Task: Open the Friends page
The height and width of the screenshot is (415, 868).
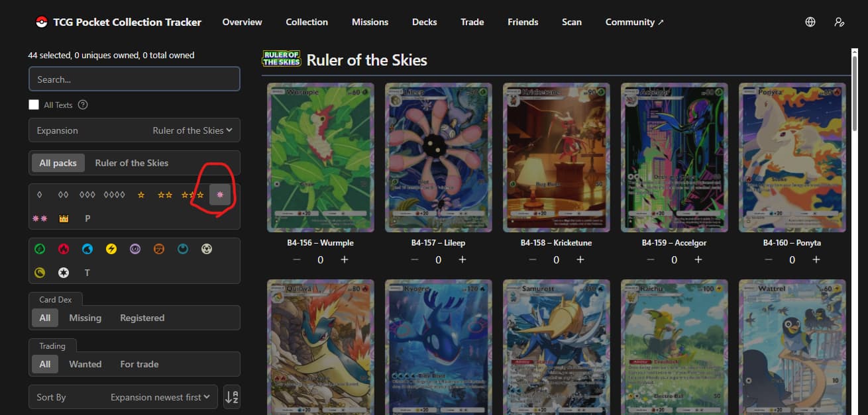Action: 523,22
